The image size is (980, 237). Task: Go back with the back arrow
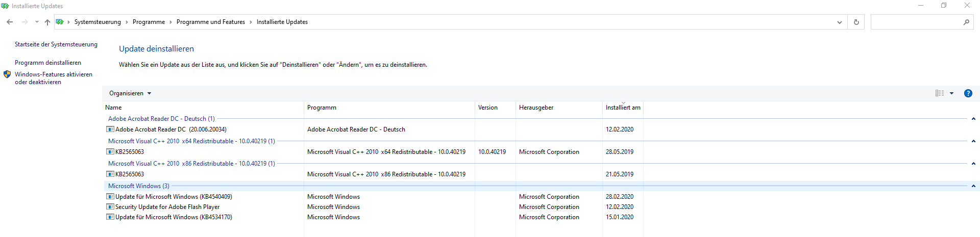(10, 22)
